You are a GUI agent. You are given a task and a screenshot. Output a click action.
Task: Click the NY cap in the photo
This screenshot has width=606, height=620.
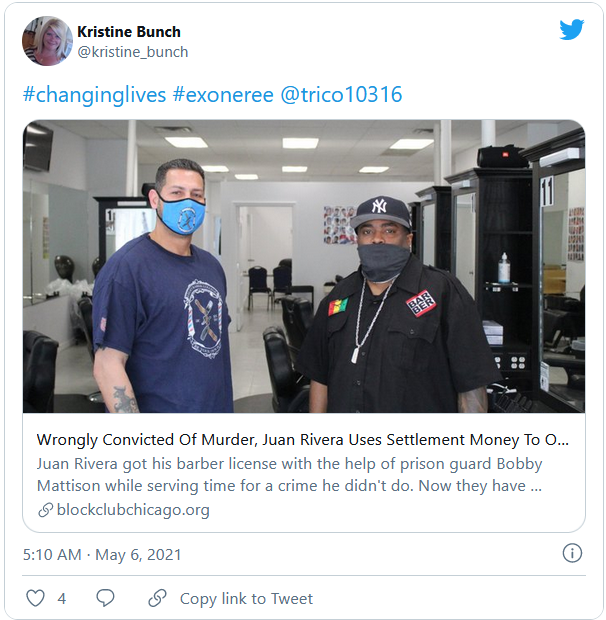point(380,213)
